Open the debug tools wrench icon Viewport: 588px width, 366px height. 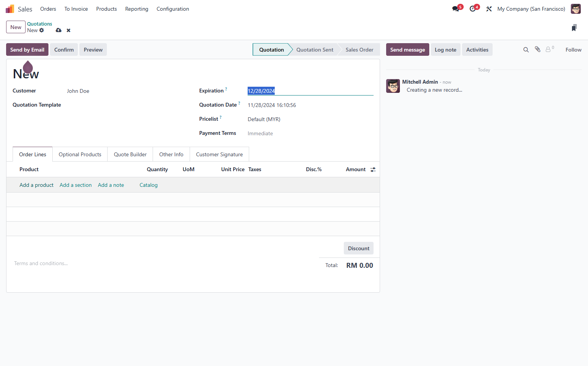489,9
